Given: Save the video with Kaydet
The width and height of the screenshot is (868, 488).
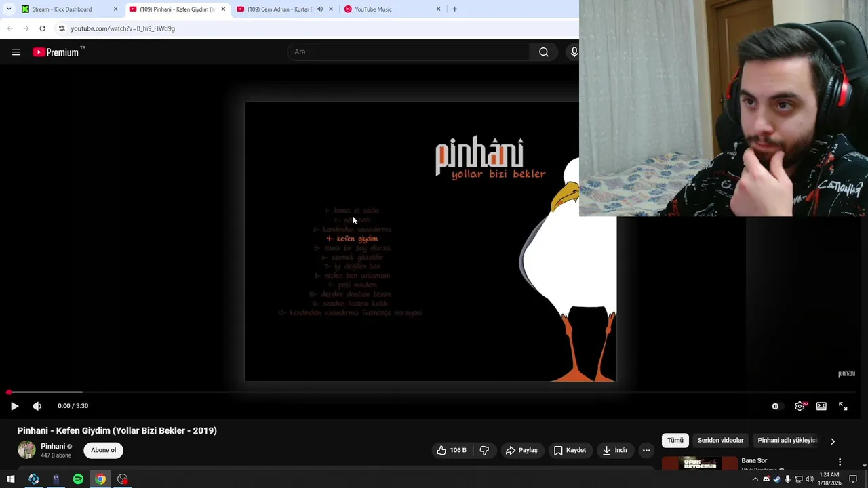Looking at the screenshot, I should pos(570,450).
